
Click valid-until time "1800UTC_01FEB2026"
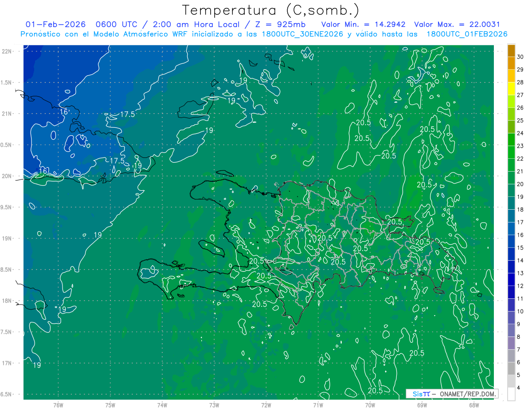pyautogui.click(x=467, y=34)
